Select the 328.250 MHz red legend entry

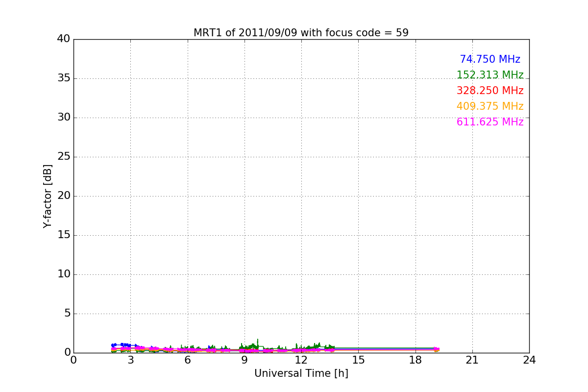click(490, 91)
